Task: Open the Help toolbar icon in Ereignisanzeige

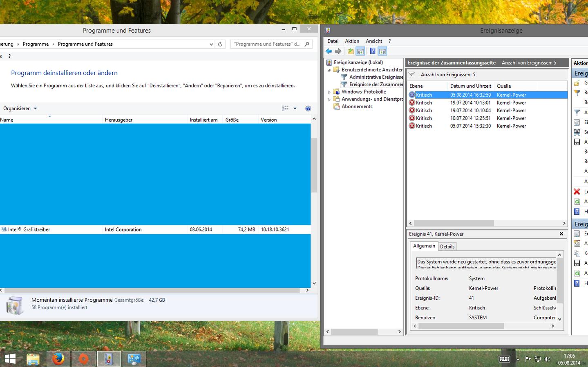Action: click(372, 51)
